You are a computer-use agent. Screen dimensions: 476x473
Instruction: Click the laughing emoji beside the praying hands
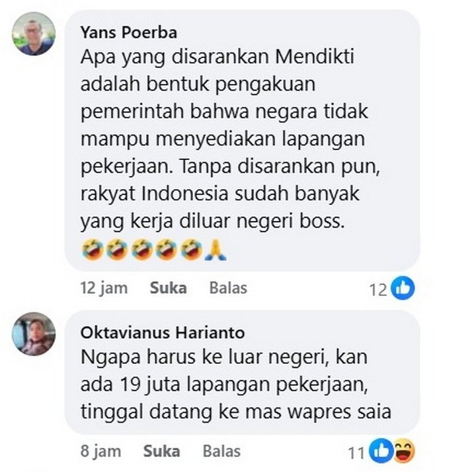pos(191,249)
